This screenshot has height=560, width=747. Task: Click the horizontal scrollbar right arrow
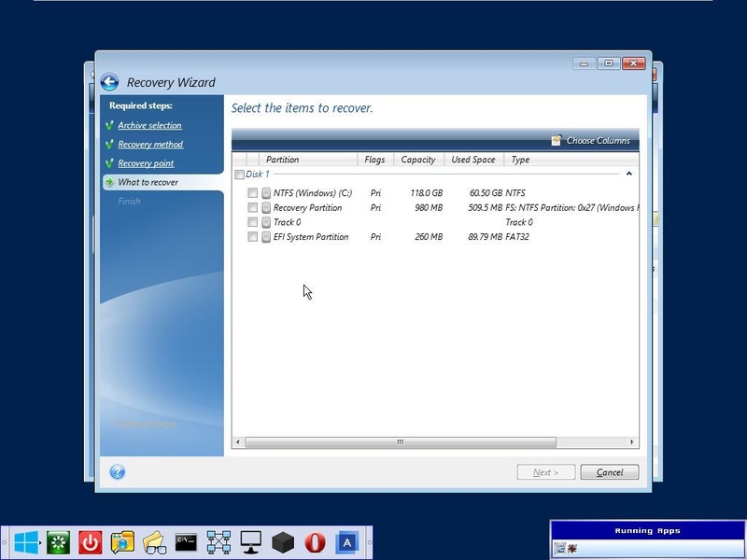[x=632, y=442]
